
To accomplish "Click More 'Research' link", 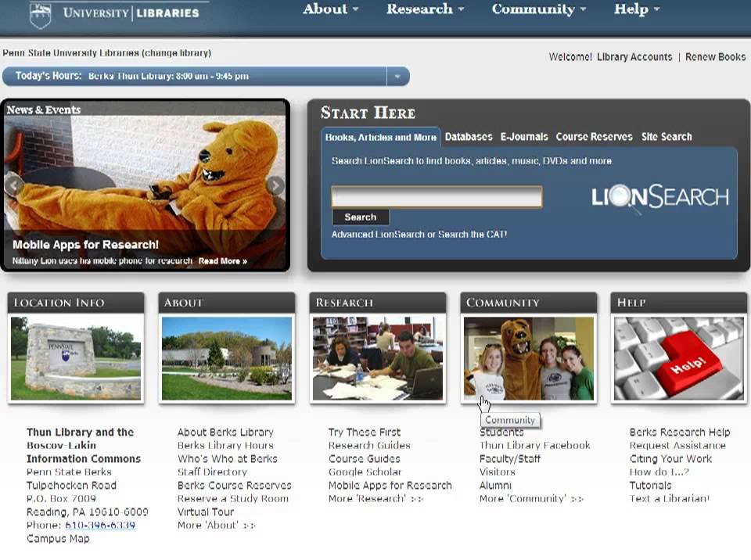I will point(375,499).
